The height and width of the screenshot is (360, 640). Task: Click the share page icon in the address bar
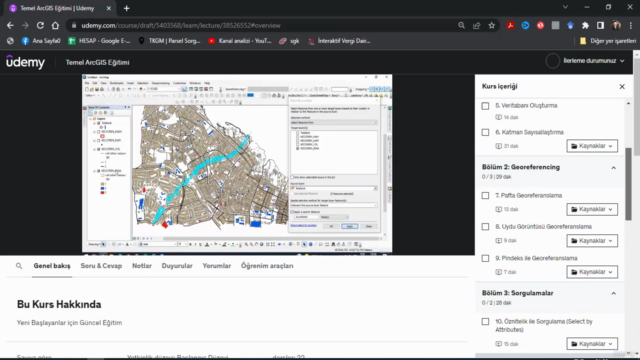pos(476,25)
